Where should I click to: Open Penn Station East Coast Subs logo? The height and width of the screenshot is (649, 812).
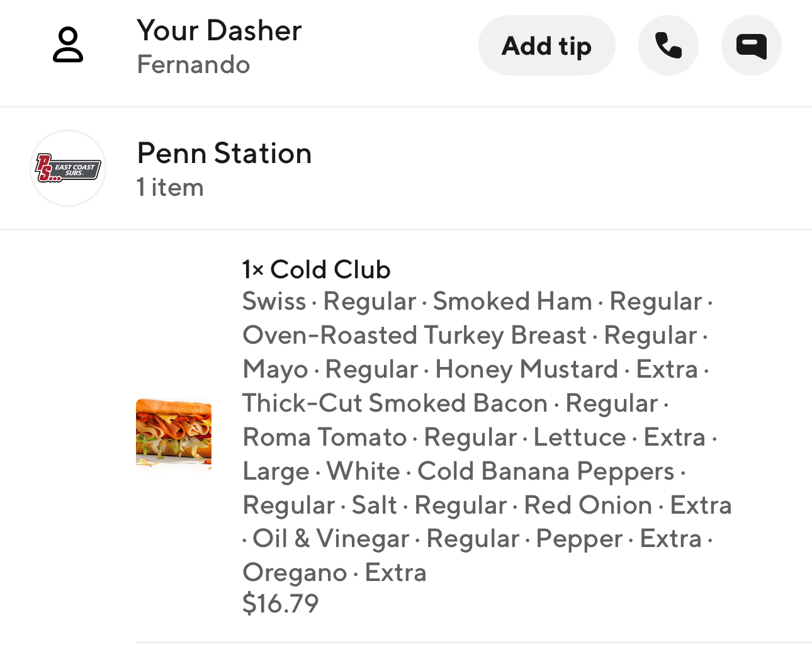click(68, 168)
